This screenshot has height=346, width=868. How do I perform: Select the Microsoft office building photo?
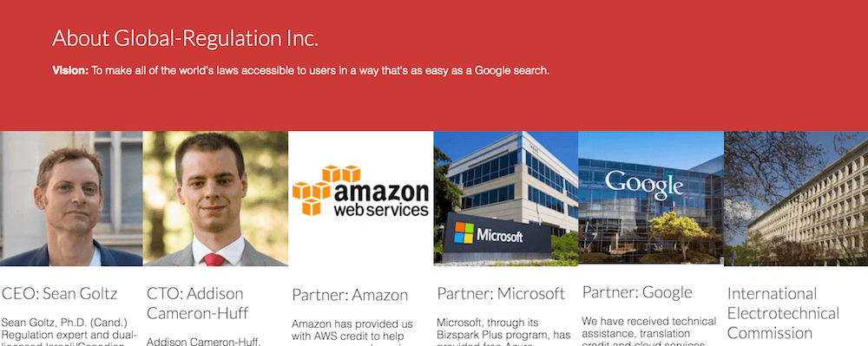[x=505, y=199]
